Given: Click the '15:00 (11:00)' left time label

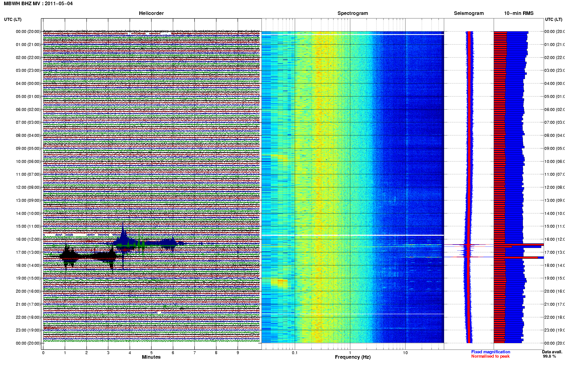Looking at the screenshot, I should click(28, 226).
